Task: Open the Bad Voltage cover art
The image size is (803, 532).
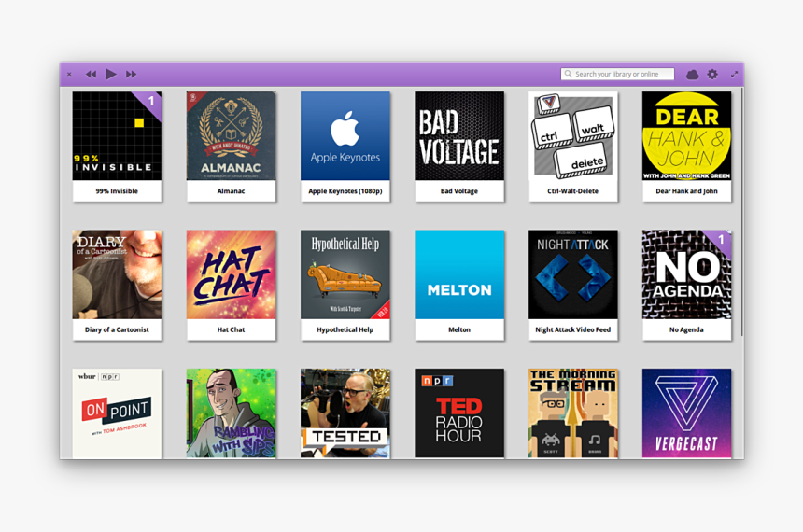Action: click(x=459, y=135)
